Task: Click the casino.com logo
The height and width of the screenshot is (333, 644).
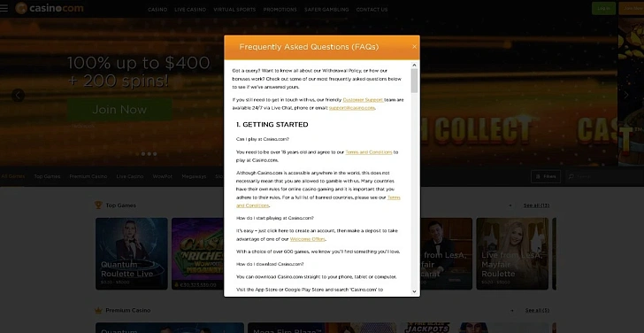Action: click(x=50, y=8)
